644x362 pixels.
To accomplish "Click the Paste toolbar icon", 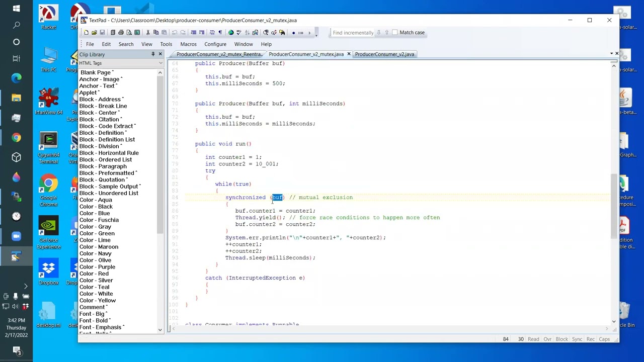I will click(x=164, y=33).
